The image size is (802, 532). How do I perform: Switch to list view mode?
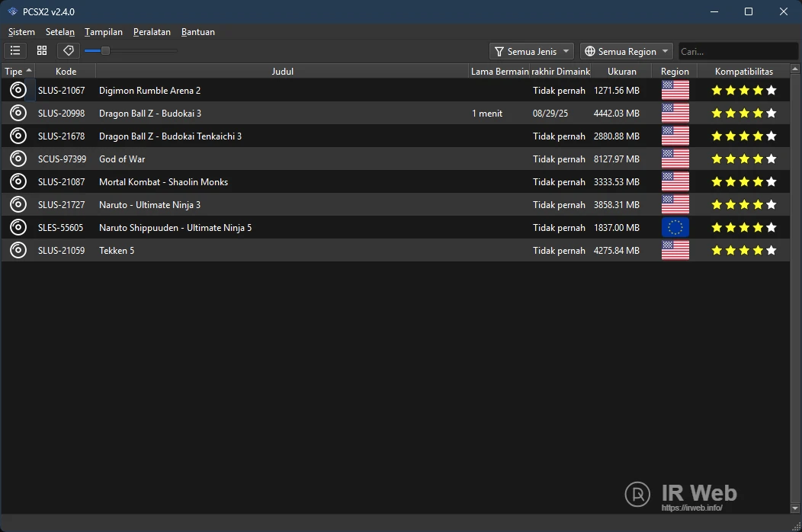click(15, 50)
